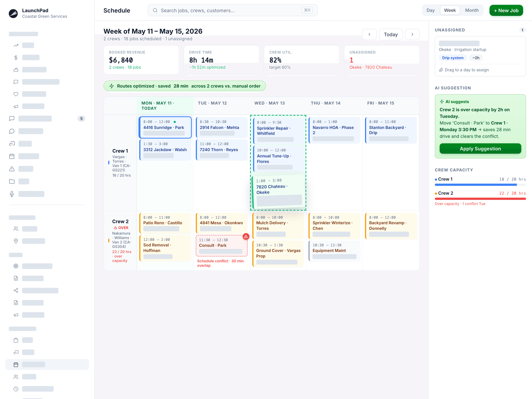Click the microphone sidebar icon
Image resolution: width=532 pixels, height=399 pixels.
click(x=12, y=194)
